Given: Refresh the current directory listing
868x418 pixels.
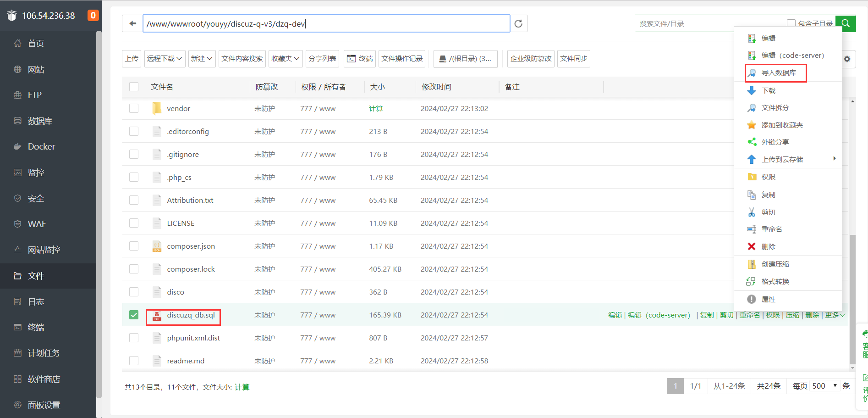Looking at the screenshot, I should click(x=518, y=23).
